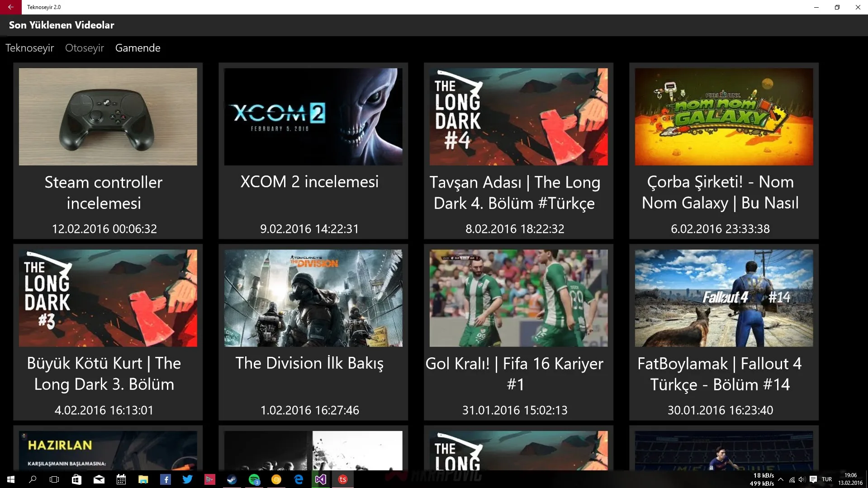Launch Windows Store from the taskbar
Screen dimensions: 868x488
76,479
